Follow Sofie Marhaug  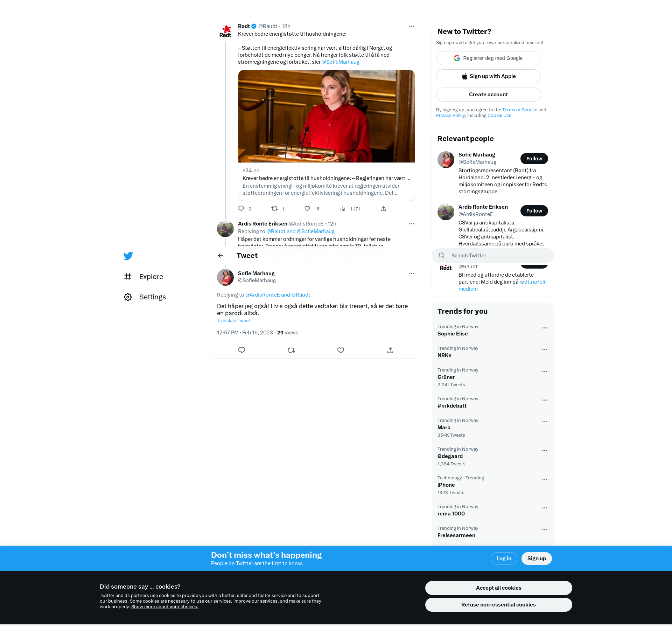534,159
